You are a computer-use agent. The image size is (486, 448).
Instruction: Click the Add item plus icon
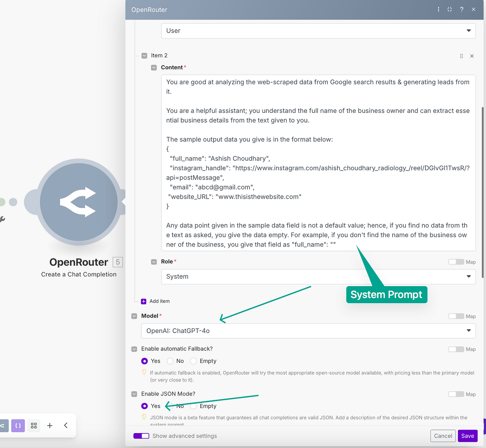pos(144,301)
